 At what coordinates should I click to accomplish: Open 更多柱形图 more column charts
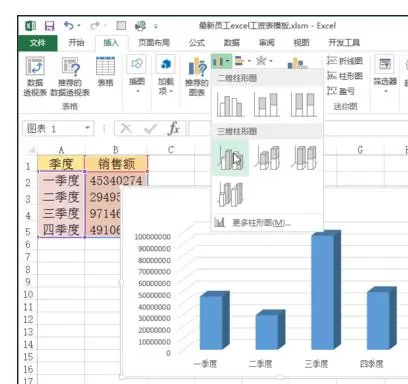(267, 223)
